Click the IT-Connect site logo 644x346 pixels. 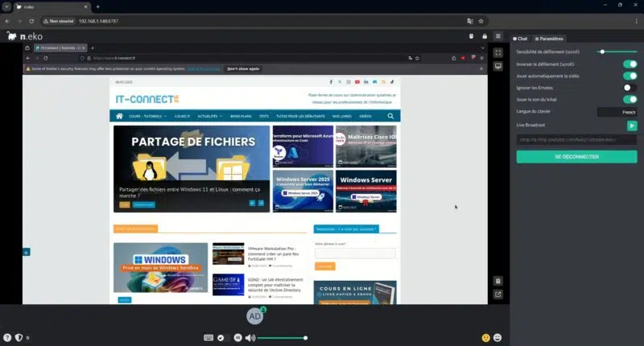(x=147, y=99)
